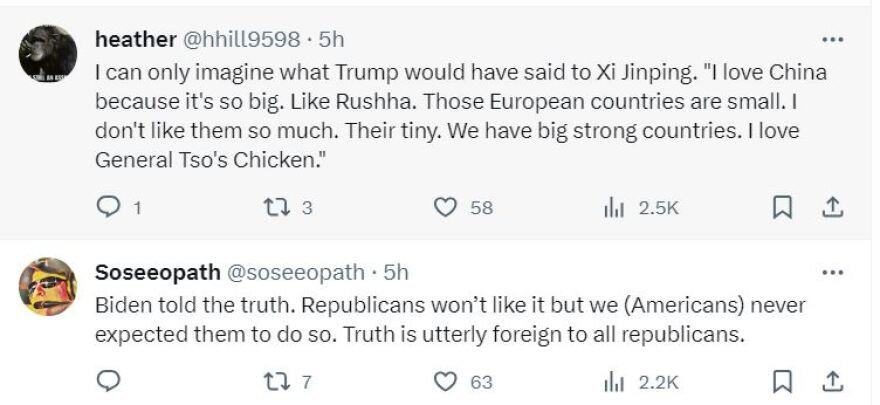Screen dimensions: 880x405
Task: Open heather's profile picture
Action: point(48,53)
